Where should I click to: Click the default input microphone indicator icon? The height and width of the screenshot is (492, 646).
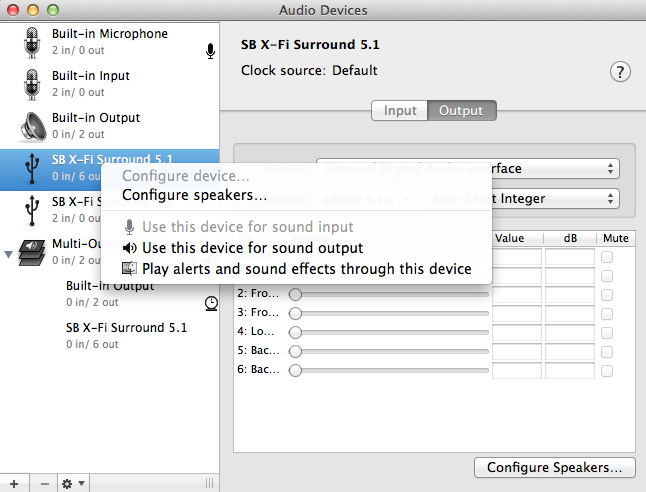210,51
